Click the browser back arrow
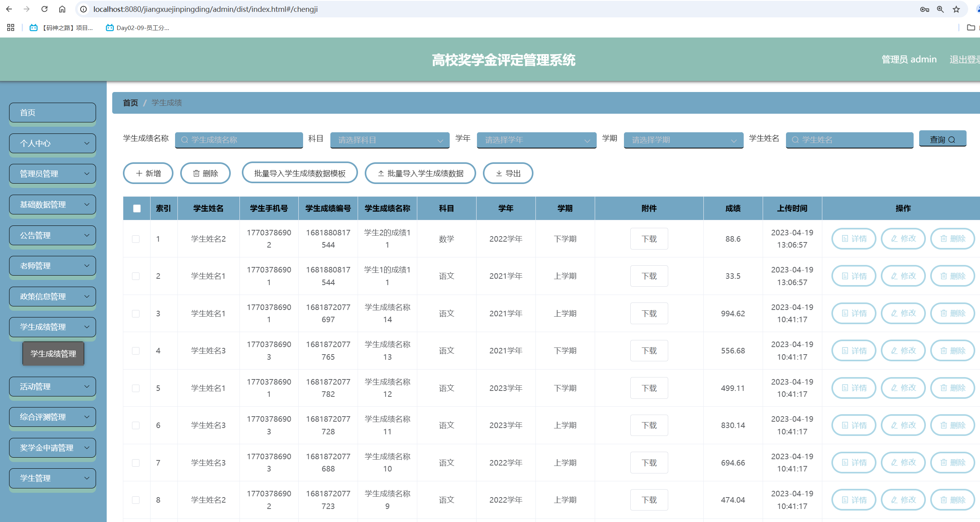The height and width of the screenshot is (522, 980). [9, 9]
